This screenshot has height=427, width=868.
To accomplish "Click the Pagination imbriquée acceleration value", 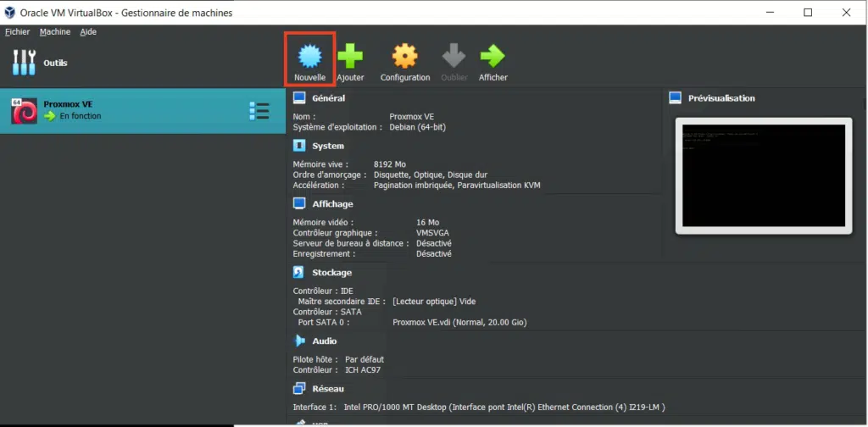I will [457, 186].
